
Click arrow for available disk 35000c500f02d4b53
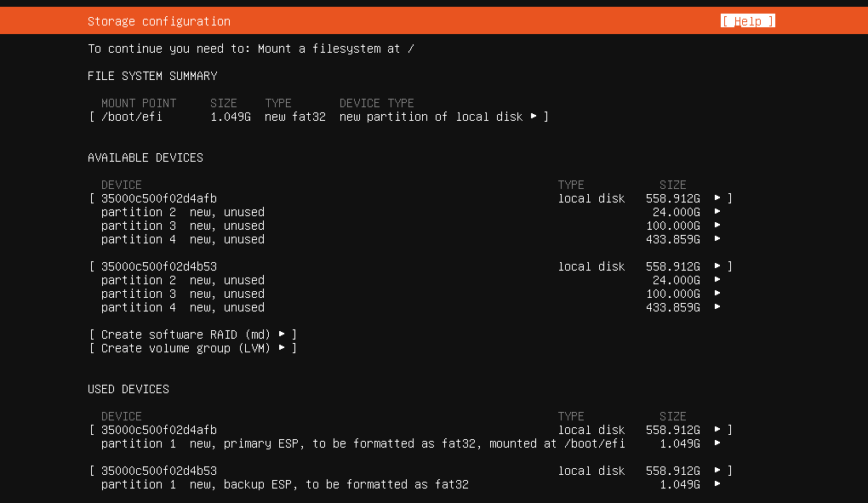717,266
